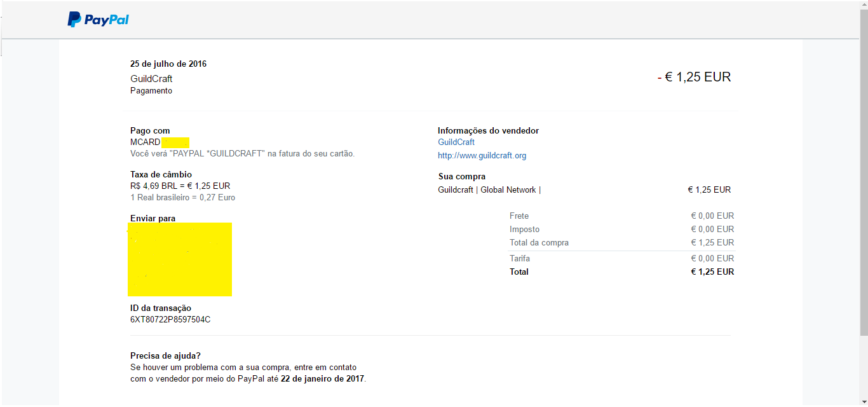
Task: Click the € 0,00 EUR value for Tarifa
Action: [712, 259]
